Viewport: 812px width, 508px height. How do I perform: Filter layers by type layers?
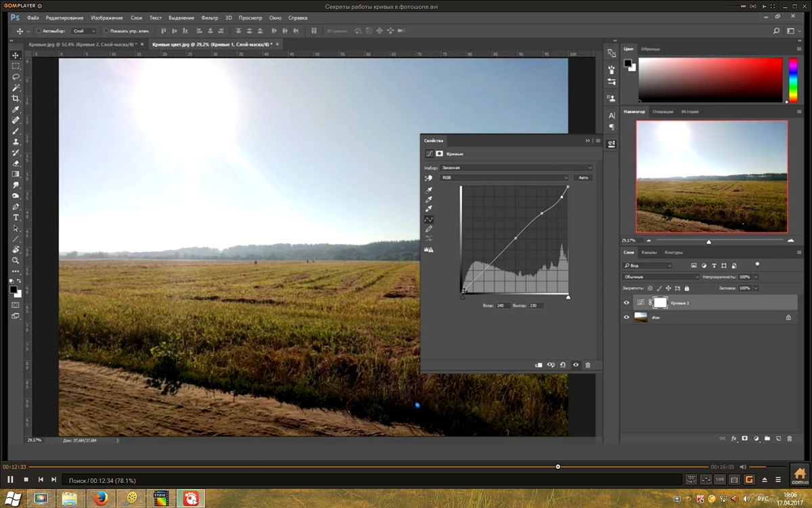pos(714,266)
